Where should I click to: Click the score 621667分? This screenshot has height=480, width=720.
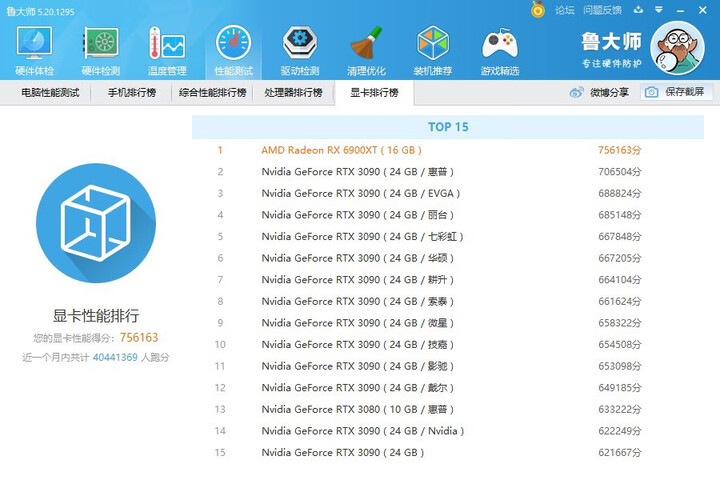[619, 452]
